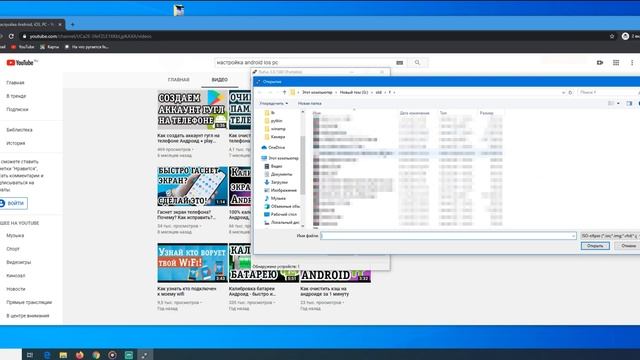Toggle the preview pane icon in the dialog
640x360 pixels.
click(629, 104)
